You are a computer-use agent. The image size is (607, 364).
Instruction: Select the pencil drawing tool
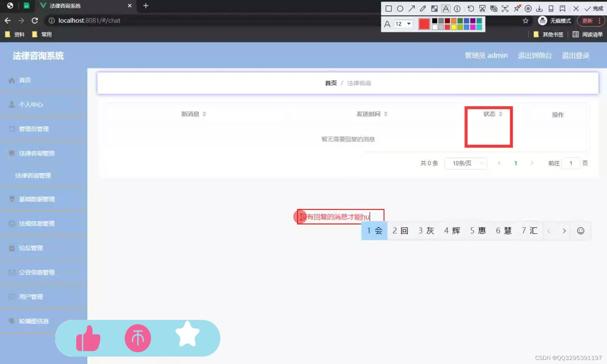423,9
